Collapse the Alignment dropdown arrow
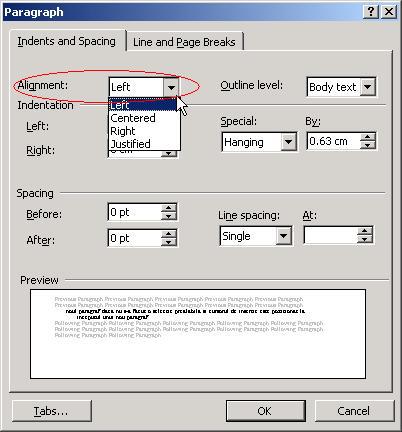Screen dimensions: 402x432 coord(171,87)
